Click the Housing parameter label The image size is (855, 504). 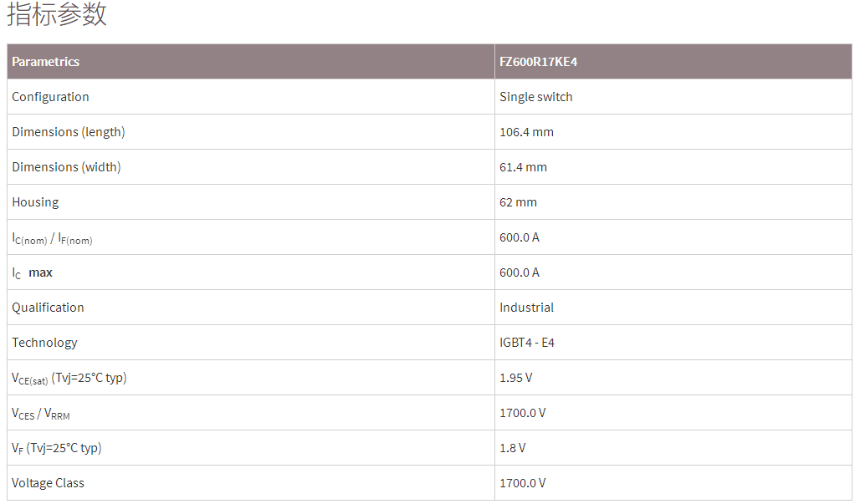click(35, 202)
